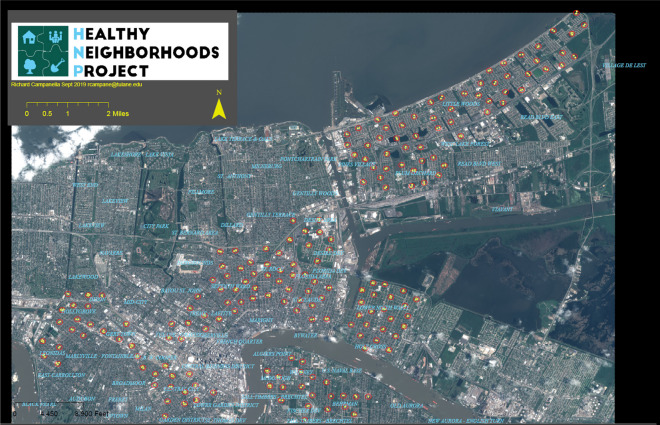Screen dimensions: 660x425
Task: Click the shovel icon in the logo
Action: point(55,64)
